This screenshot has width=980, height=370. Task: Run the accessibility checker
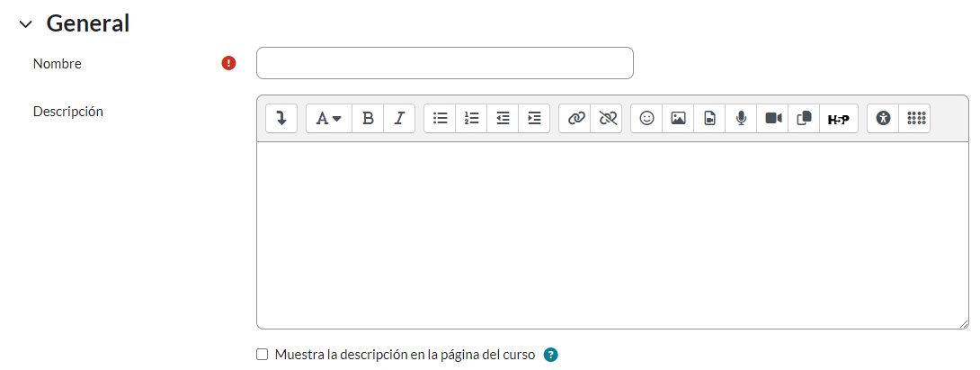(x=883, y=118)
